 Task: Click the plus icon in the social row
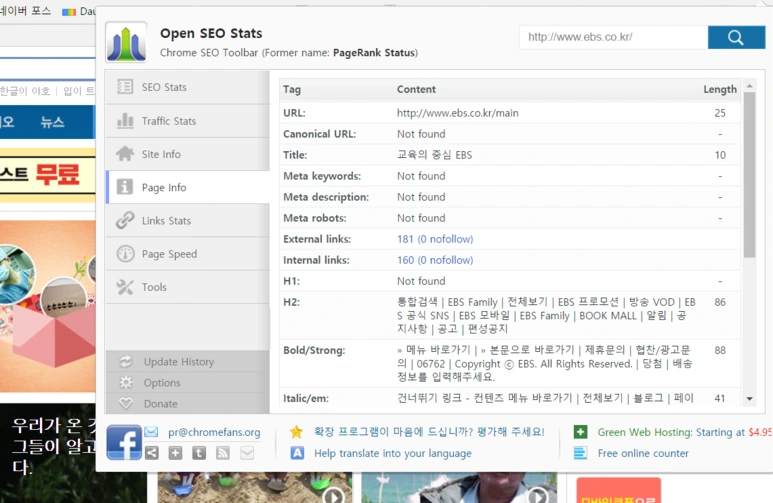(x=175, y=453)
